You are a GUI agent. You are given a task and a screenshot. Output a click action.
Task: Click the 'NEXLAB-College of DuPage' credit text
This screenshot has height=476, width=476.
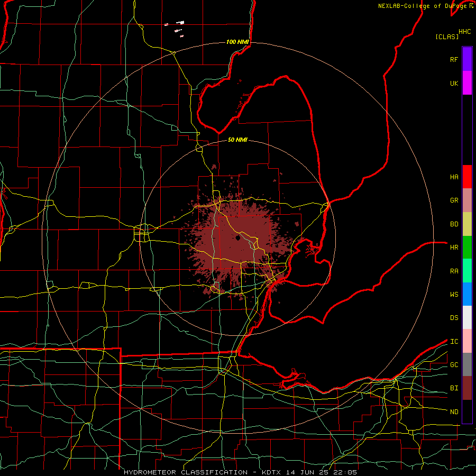pos(422,6)
